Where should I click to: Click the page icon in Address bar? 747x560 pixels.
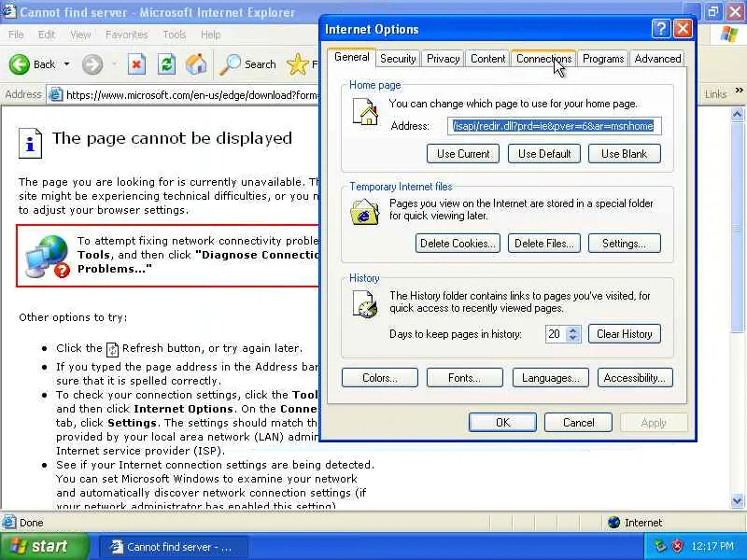[56, 94]
